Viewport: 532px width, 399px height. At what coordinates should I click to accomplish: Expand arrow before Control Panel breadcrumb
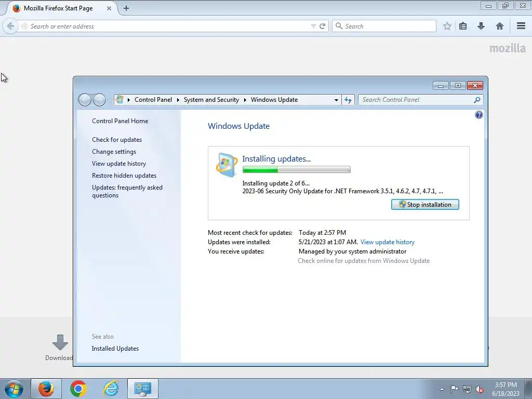coord(129,100)
